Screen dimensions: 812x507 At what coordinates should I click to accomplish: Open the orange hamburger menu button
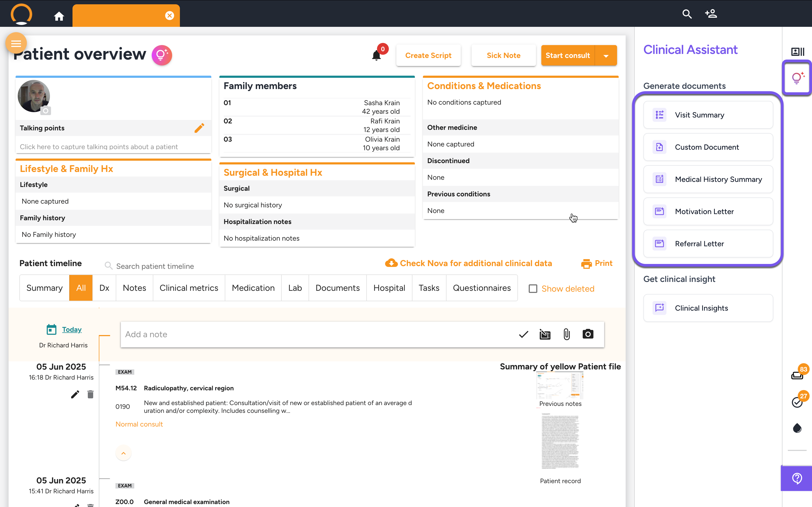pos(16,43)
